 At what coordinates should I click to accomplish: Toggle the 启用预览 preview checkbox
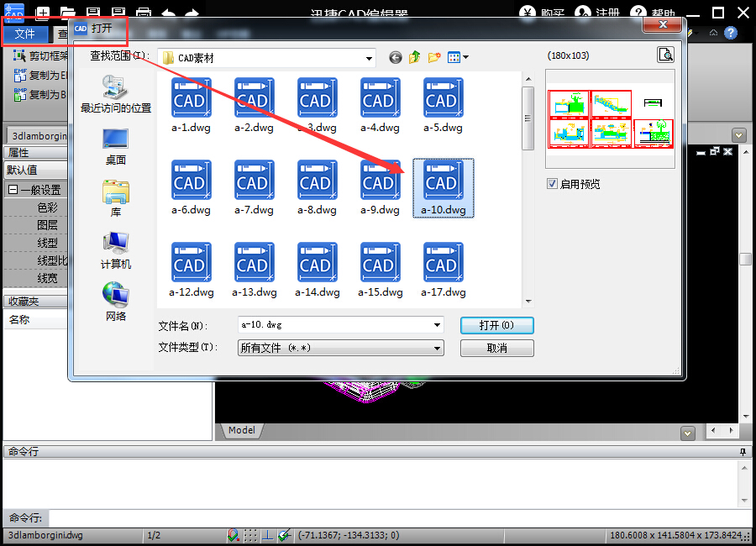[x=552, y=184]
